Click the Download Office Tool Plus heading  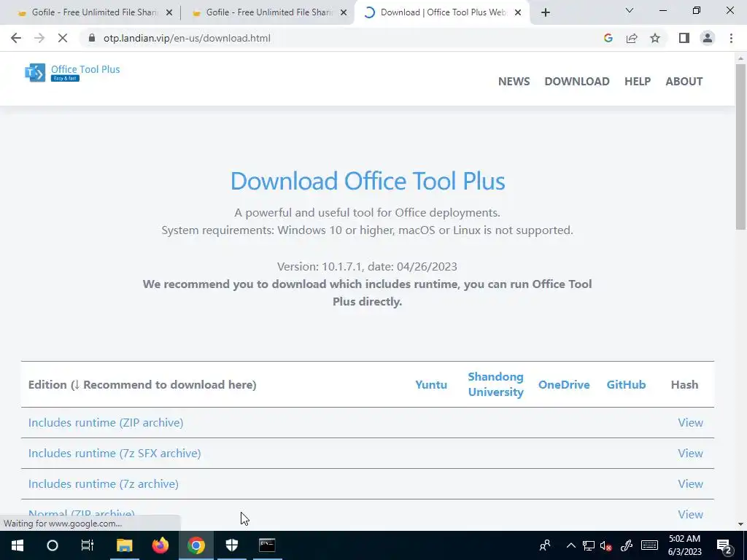368,181
